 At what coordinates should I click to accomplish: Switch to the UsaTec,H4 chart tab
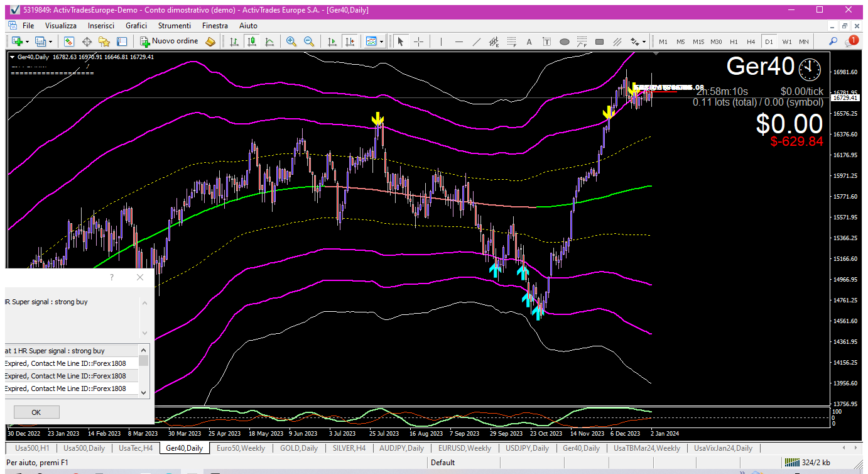tap(136, 448)
